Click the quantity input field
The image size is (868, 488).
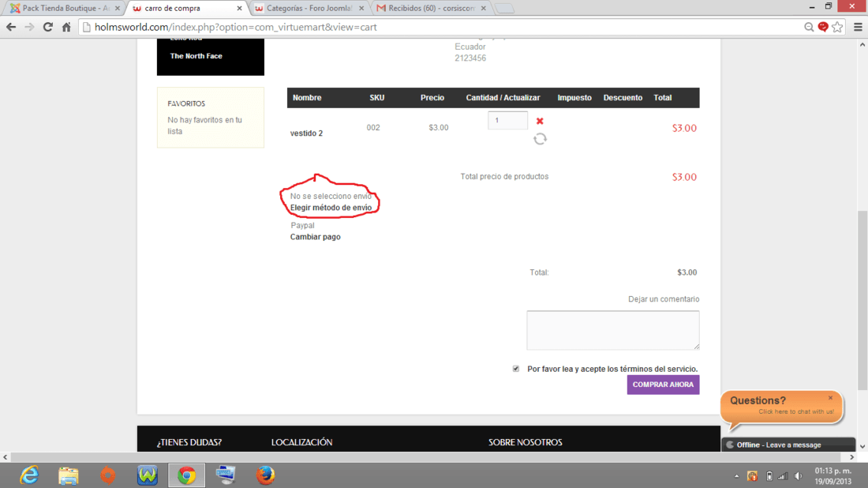coord(507,120)
